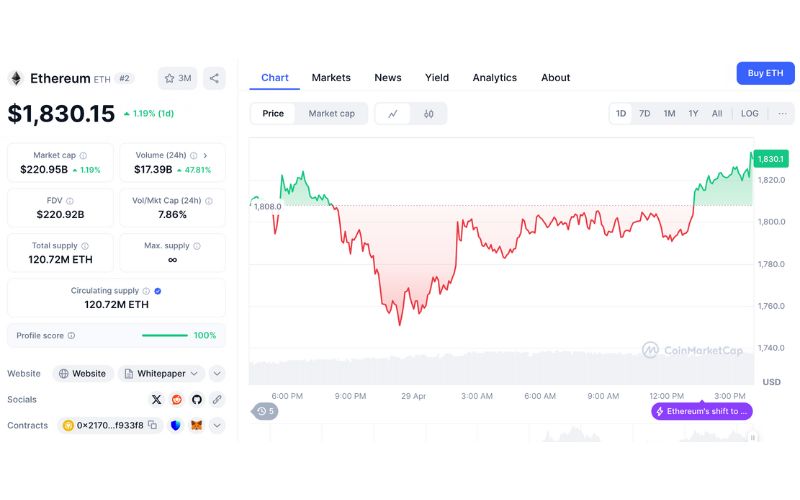Expand more website links chevron
The width and height of the screenshot is (800, 500).
tap(217, 373)
